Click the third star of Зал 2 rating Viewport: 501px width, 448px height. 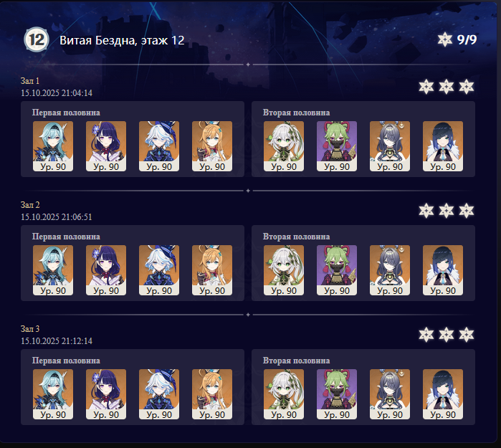coord(467,211)
